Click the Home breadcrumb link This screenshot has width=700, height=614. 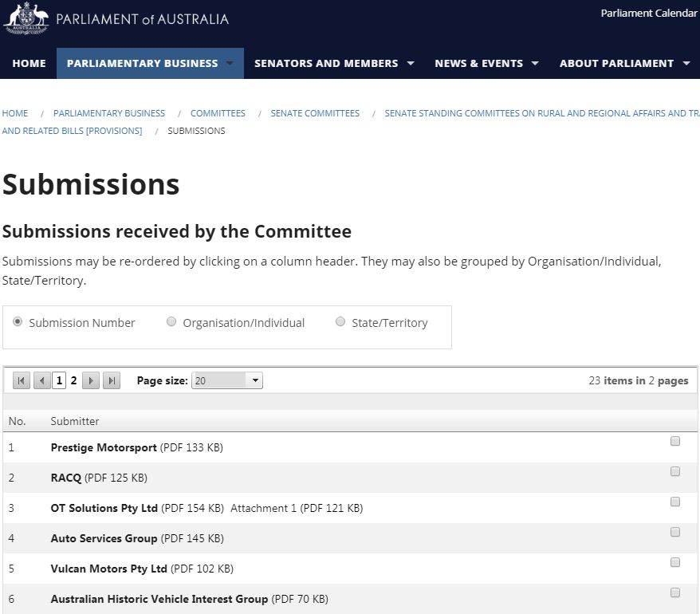pos(14,113)
